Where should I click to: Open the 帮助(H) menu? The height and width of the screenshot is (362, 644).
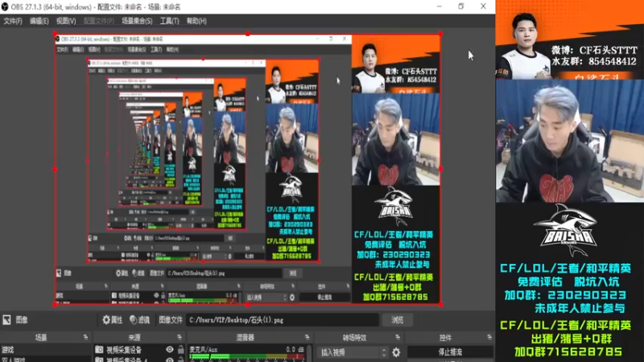pyautogui.click(x=196, y=21)
